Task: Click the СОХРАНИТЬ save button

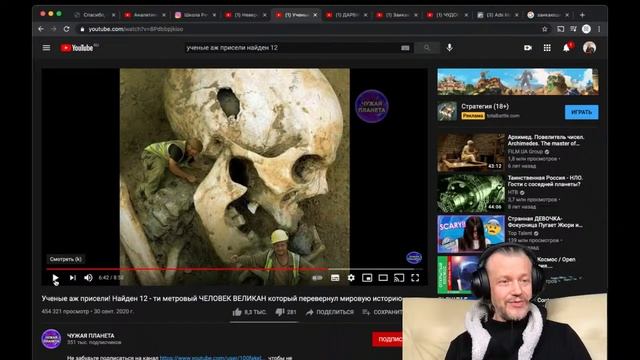Action: coord(382,312)
